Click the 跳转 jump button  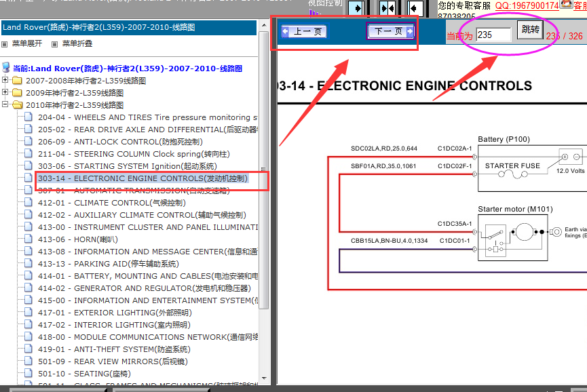[530, 30]
